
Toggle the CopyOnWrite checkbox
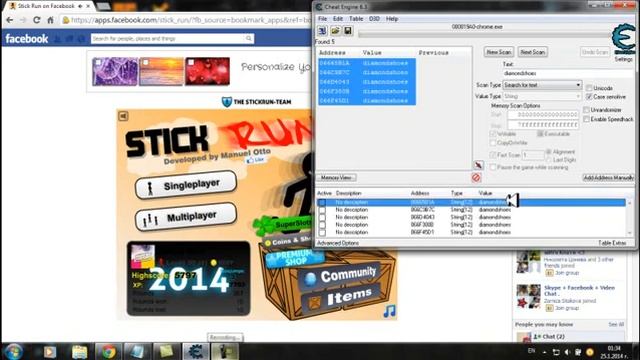(x=493, y=143)
